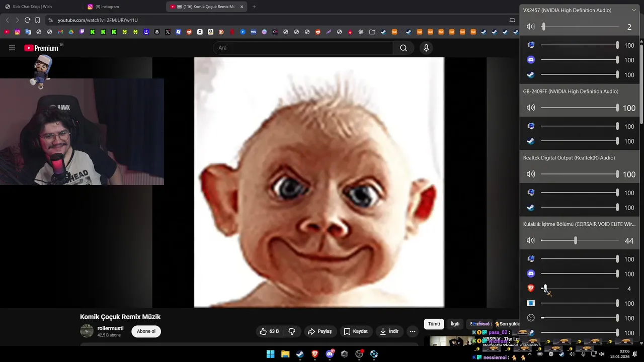Adjust the VX2457 master volume slider
Image resolution: width=644 pixels, height=362 pixels.
tap(580, 27)
